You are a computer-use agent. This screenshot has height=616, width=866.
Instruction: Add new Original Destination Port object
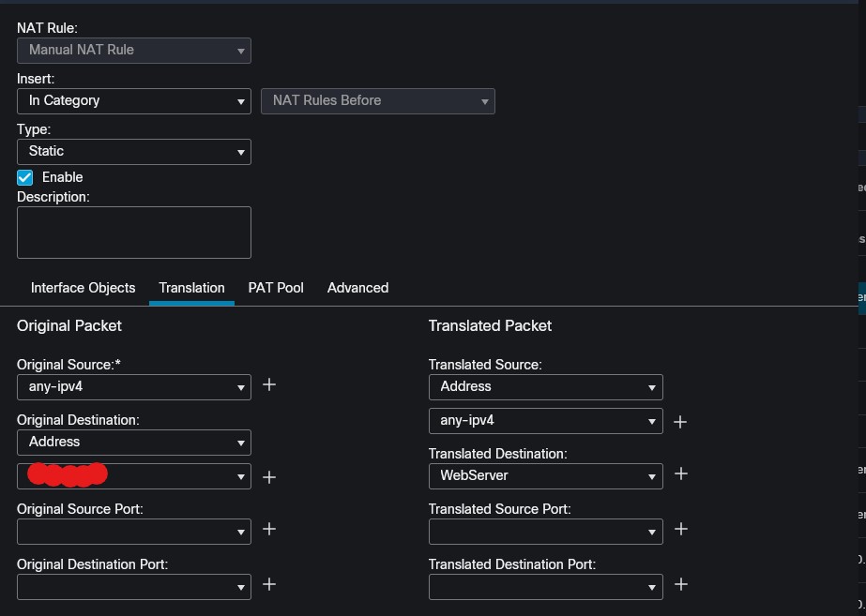click(x=269, y=584)
